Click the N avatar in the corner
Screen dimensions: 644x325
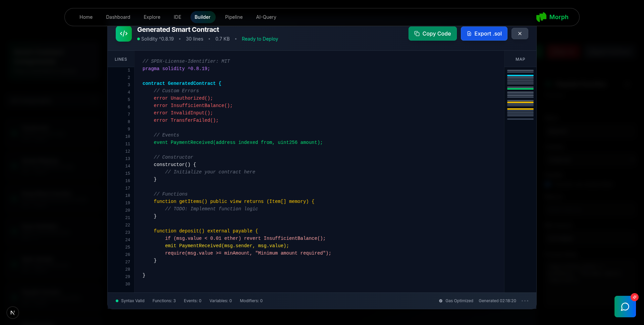pyautogui.click(x=12, y=313)
